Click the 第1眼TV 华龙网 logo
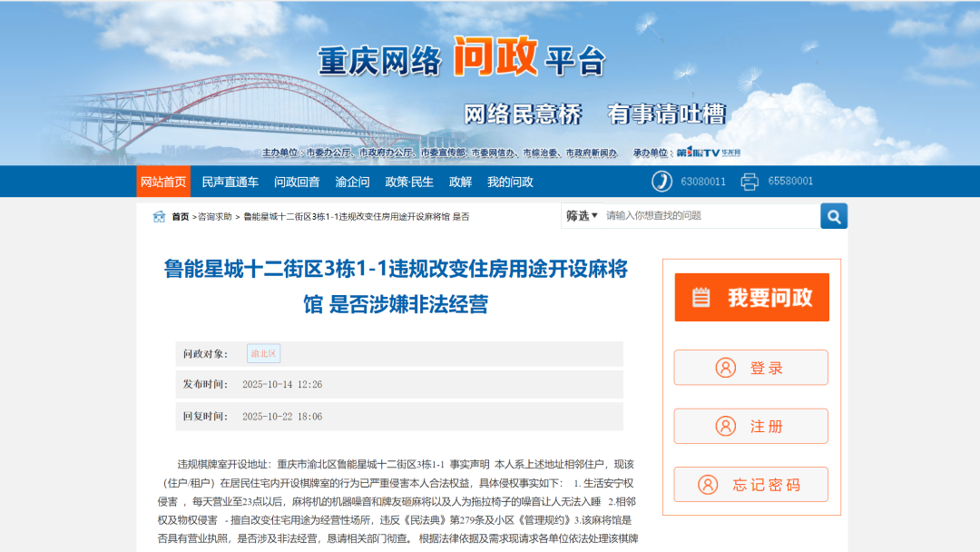 (x=709, y=153)
